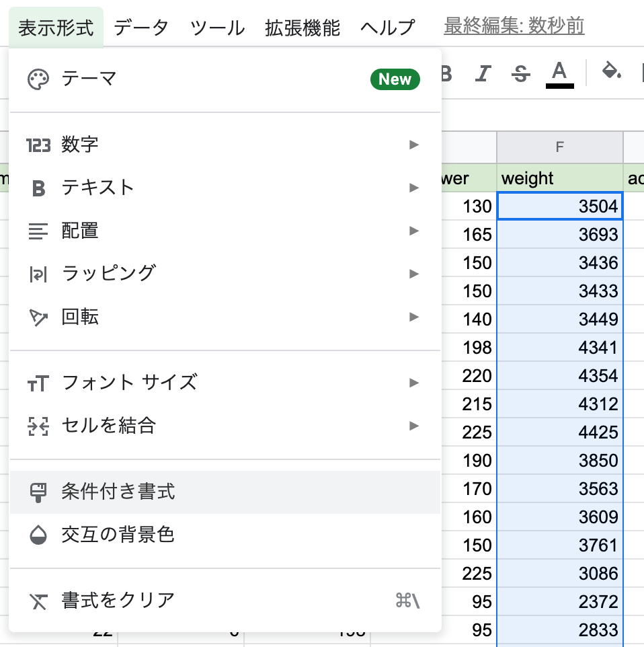Open the fill color paint bucket
Viewport: 644px width, 647px height.
click(610, 71)
